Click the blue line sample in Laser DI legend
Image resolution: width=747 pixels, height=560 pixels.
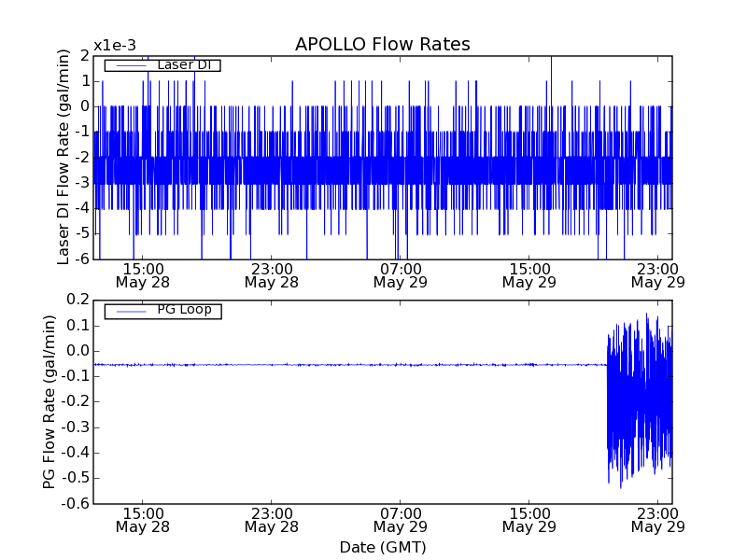point(129,65)
